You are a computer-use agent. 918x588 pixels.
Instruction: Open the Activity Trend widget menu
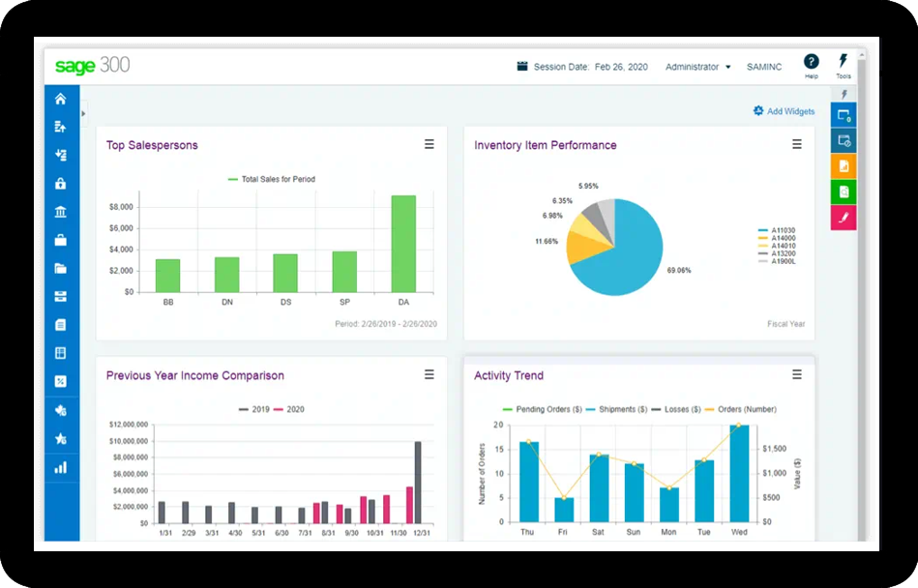pyautogui.click(x=797, y=374)
